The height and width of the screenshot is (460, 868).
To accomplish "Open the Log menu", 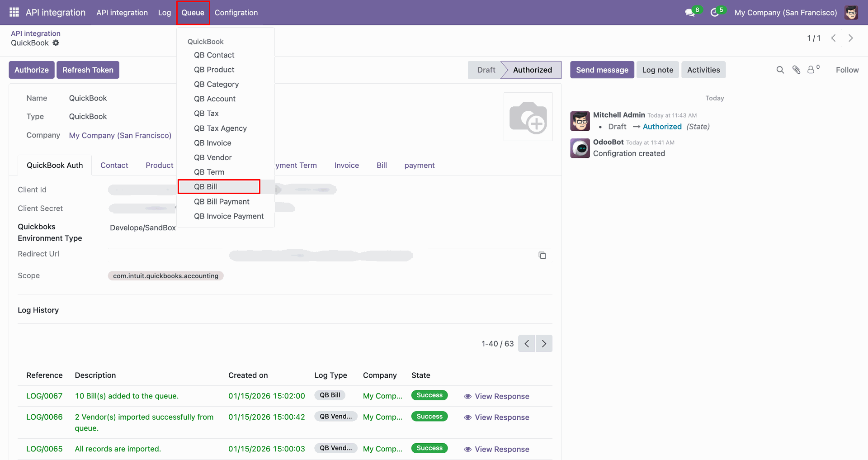I will click(165, 13).
